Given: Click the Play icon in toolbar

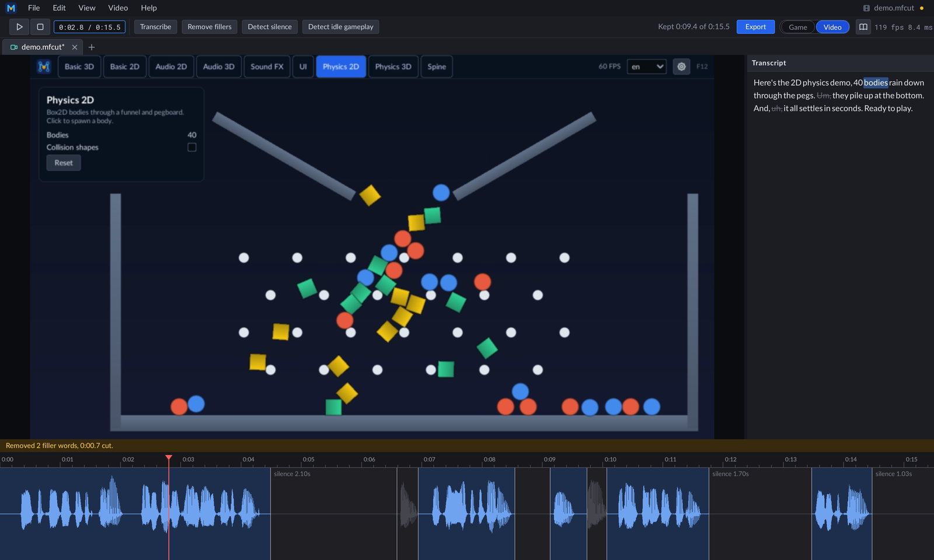Looking at the screenshot, I should (19, 27).
